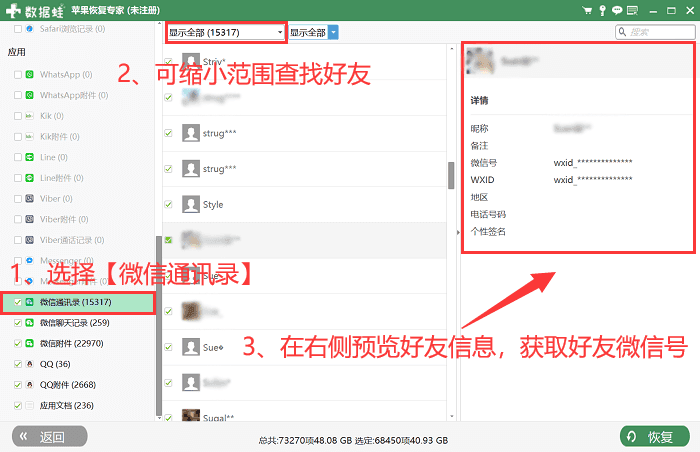Click the Kik app icon

[29, 116]
